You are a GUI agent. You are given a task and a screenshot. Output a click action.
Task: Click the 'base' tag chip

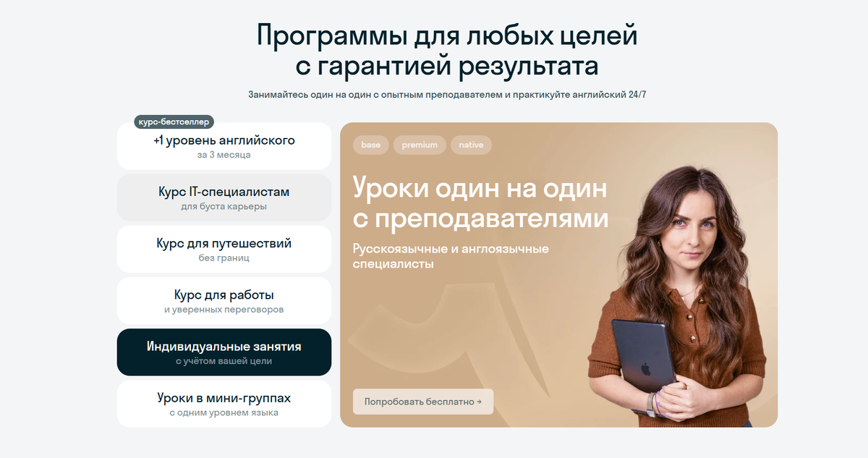tap(370, 145)
